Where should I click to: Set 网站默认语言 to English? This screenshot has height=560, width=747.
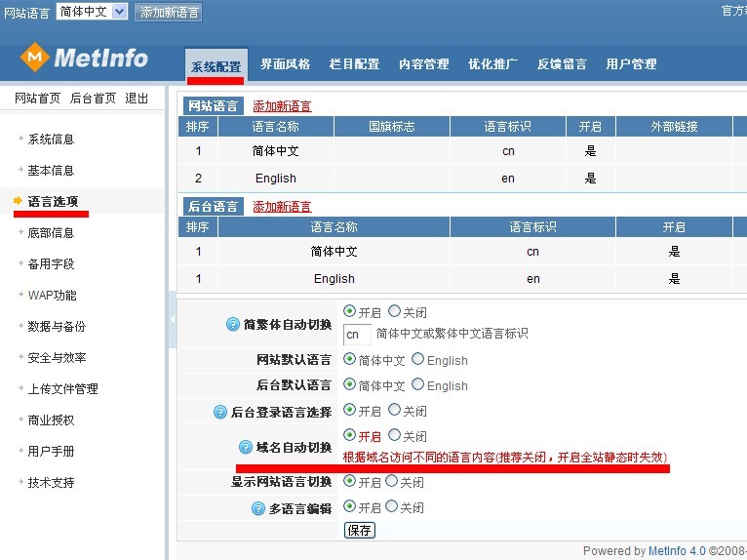point(417,359)
